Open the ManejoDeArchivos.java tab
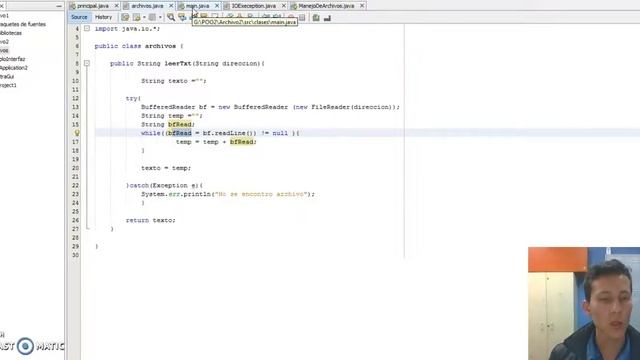The height and width of the screenshot is (360, 640). [326, 6]
